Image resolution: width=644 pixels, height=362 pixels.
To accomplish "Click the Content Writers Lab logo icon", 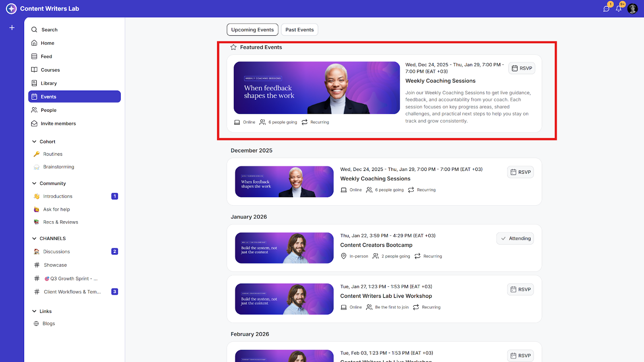I will click(x=11, y=8).
